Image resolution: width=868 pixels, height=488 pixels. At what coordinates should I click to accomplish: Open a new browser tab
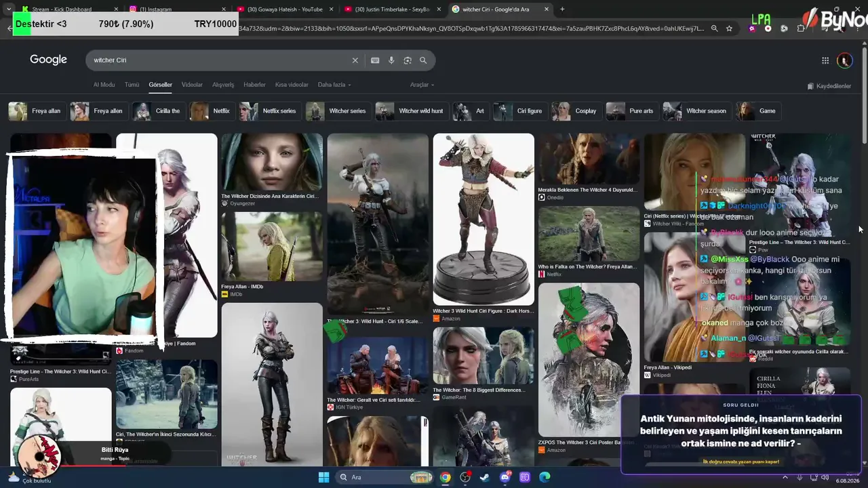(x=562, y=9)
